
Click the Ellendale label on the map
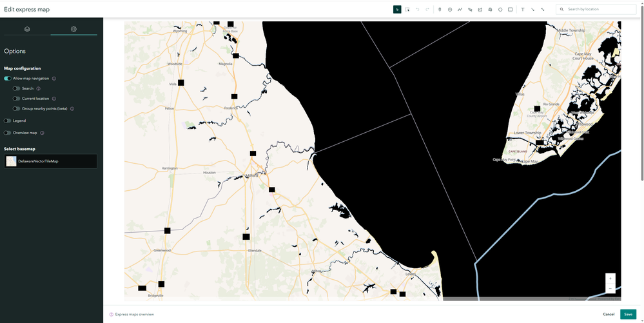(255, 250)
